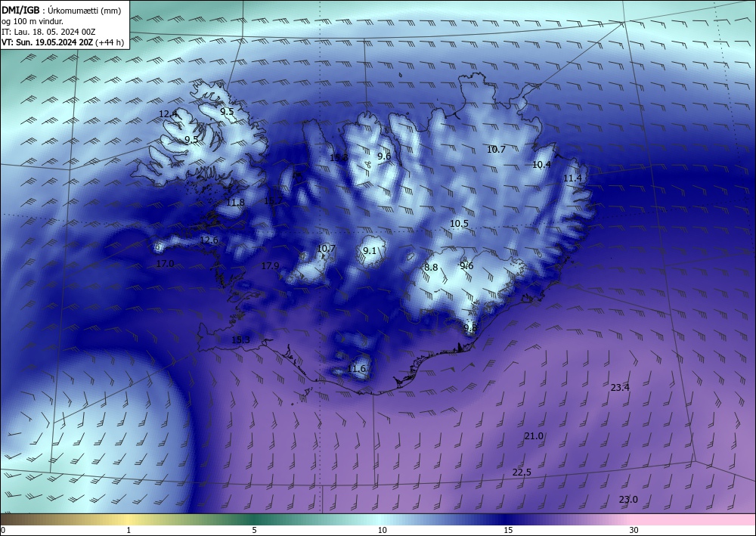The width and height of the screenshot is (756, 536).
Task: Click the 12.6 value on the map
Action: click(x=209, y=240)
